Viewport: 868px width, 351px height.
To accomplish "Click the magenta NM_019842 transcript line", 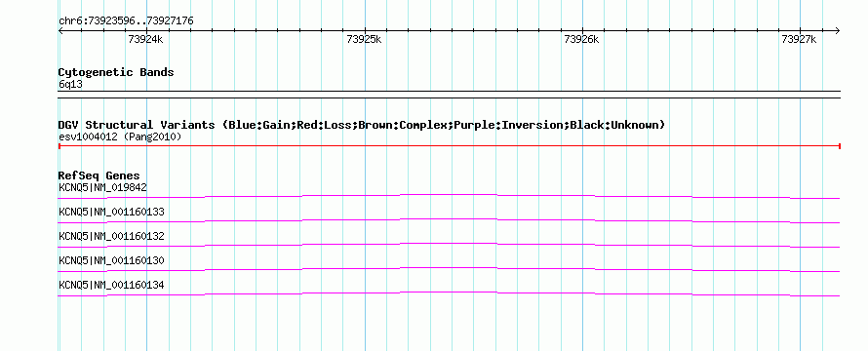I will click(449, 196).
